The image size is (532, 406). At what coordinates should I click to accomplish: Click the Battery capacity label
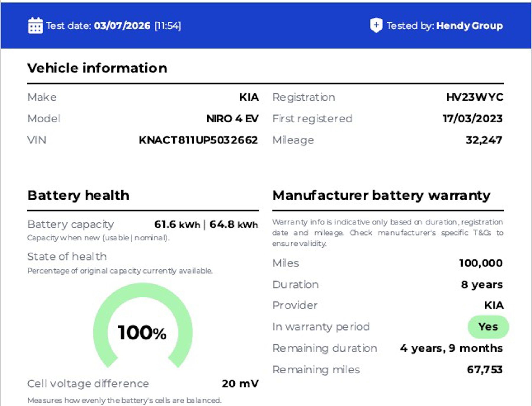[x=71, y=224]
